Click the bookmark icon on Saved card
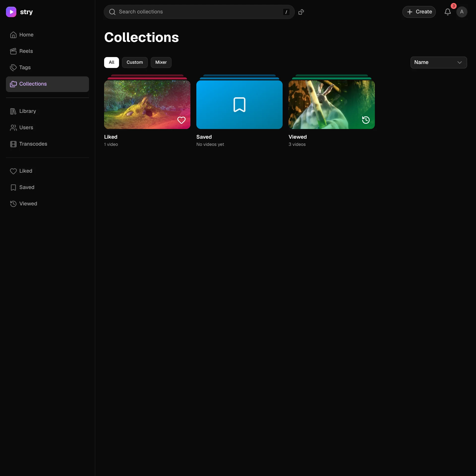The width and height of the screenshot is (476, 476). 239,105
